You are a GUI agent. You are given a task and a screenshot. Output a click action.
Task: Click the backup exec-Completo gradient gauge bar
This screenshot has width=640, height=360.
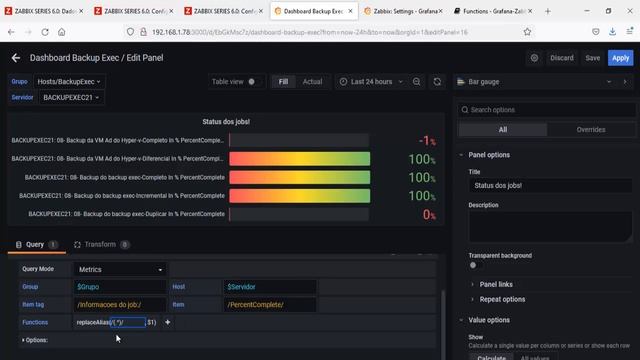tap(300, 177)
